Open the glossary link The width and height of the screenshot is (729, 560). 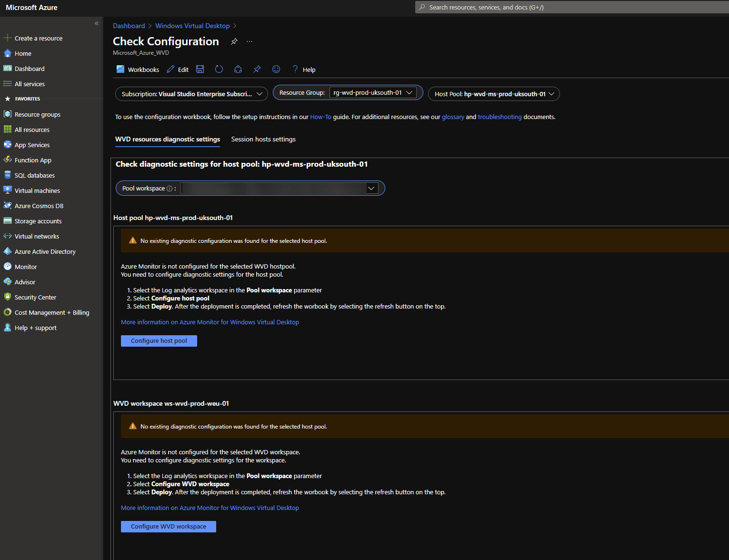click(x=453, y=117)
